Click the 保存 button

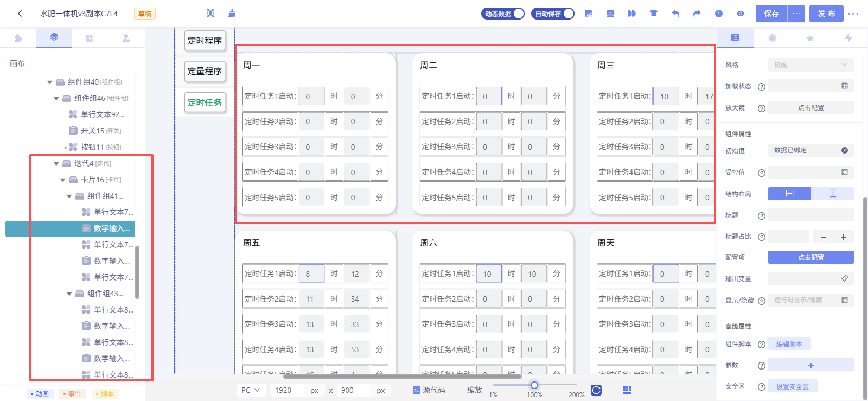(x=771, y=14)
